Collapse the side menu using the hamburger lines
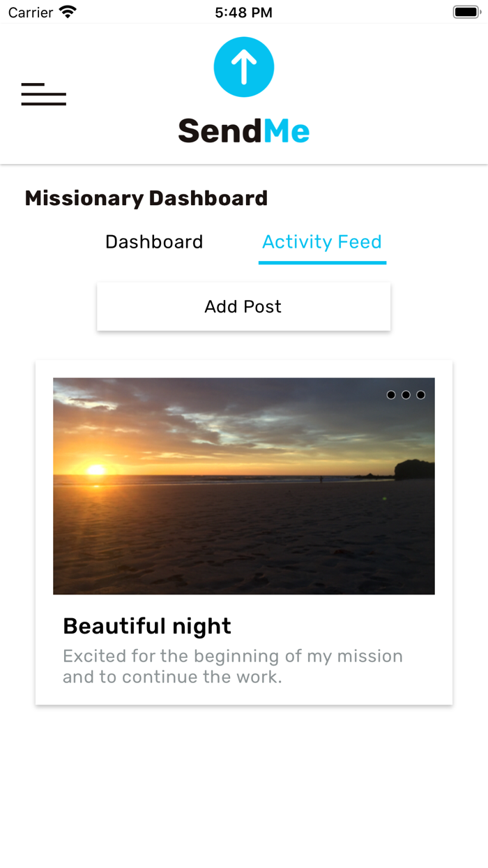The width and height of the screenshot is (488, 868). pos(43,94)
